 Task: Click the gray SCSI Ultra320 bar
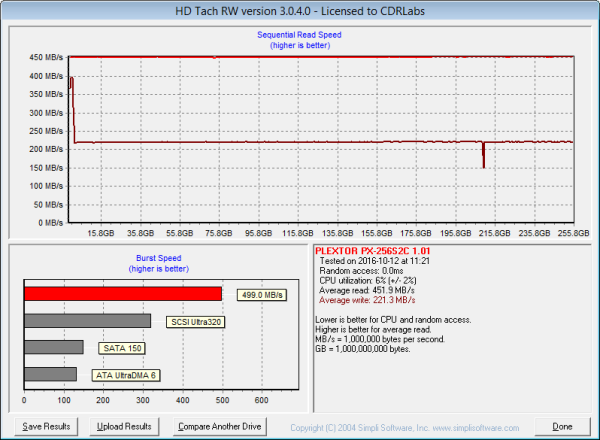point(88,321)
